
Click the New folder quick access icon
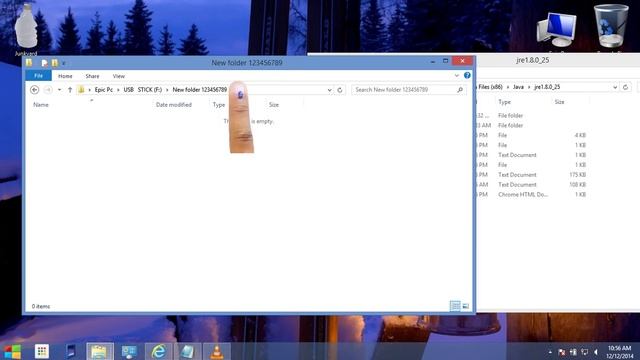(x=54, y=63)
